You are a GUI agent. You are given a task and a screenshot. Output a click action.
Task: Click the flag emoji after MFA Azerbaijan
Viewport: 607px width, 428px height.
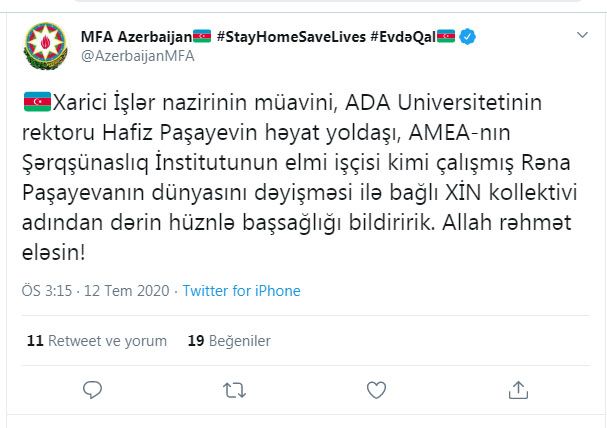(x=202, y=36)
